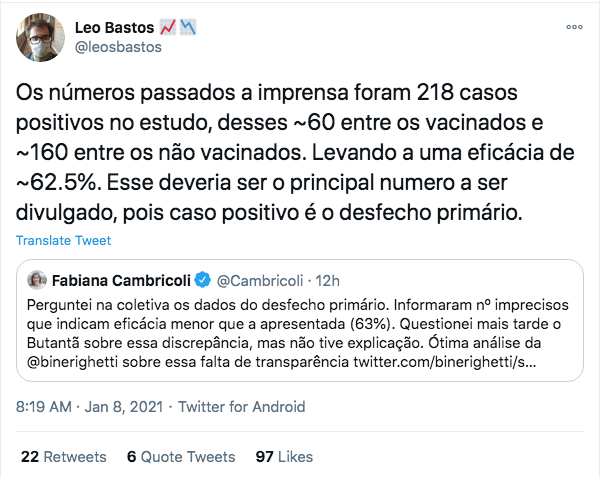Image resolution: width=604 pixels, height=478 pixels.
Task: View the 97 Likes list
Action: coord(284,457)
